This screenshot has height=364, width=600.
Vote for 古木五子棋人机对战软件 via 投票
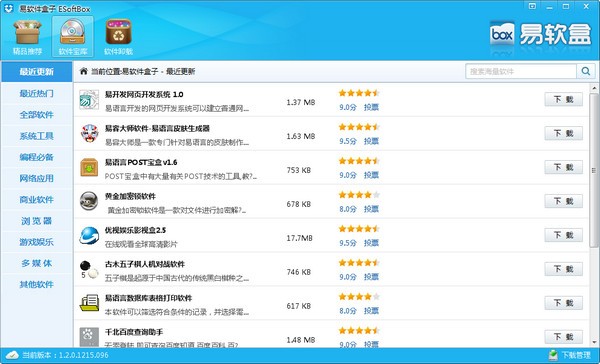tap(371, 277)
